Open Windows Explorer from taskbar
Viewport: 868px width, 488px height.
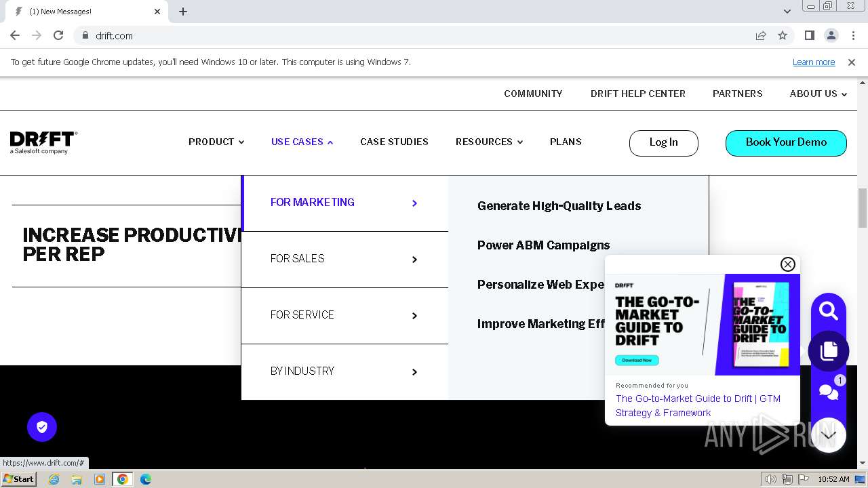77,479
